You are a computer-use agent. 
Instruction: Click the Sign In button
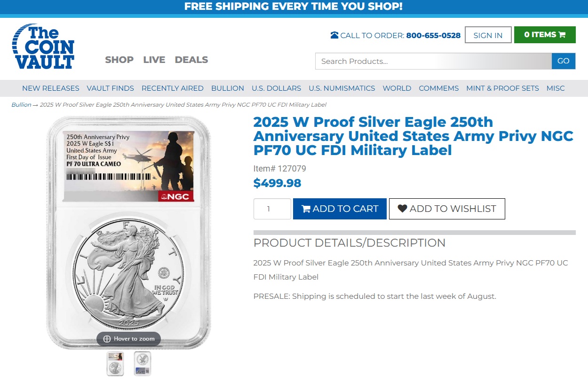click(488, 35)
